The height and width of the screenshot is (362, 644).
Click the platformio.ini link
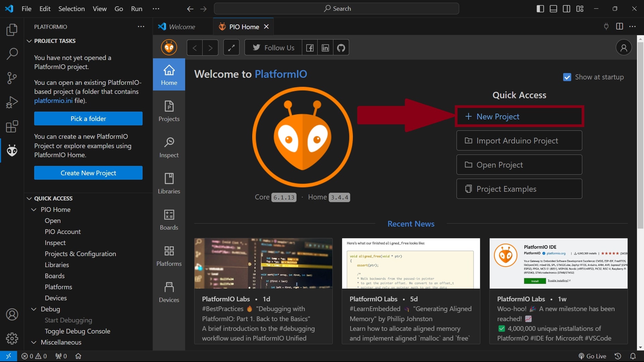[53, 101]
